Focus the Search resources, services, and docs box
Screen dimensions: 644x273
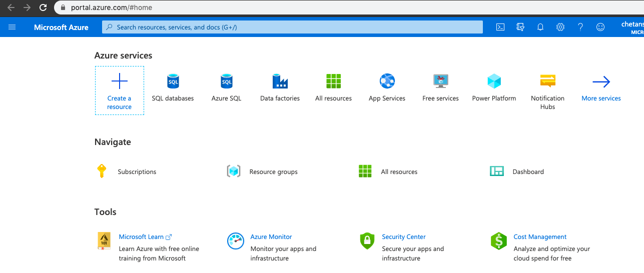(292, 27)
